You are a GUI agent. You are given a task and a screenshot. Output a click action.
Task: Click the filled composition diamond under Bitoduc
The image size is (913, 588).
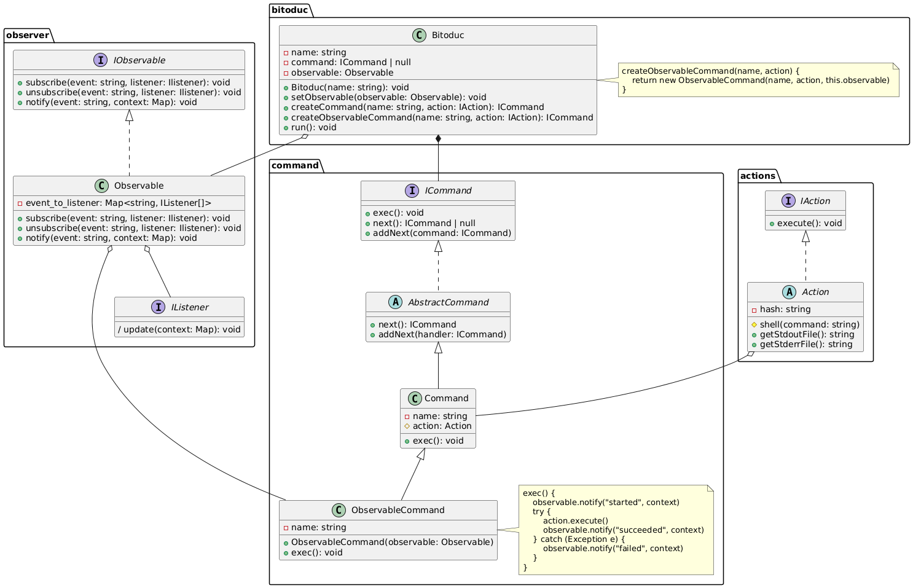437,139
